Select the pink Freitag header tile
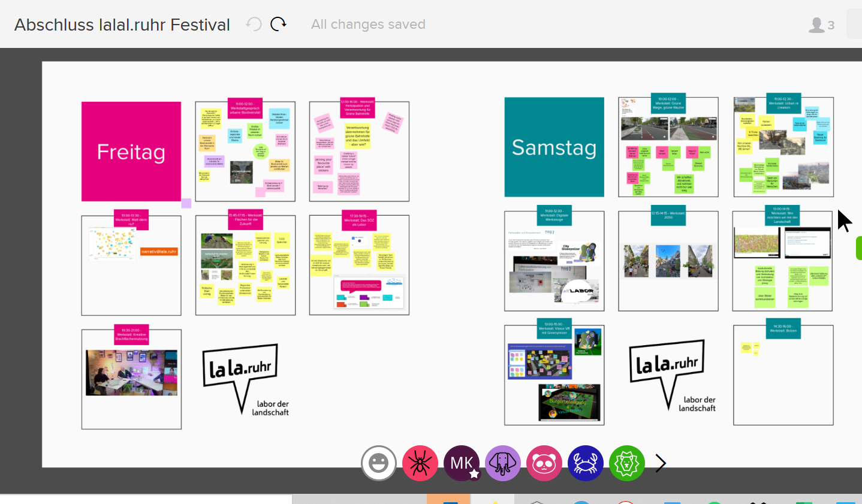The height and width of the screenshot is (504, 862). coord(131,152)
